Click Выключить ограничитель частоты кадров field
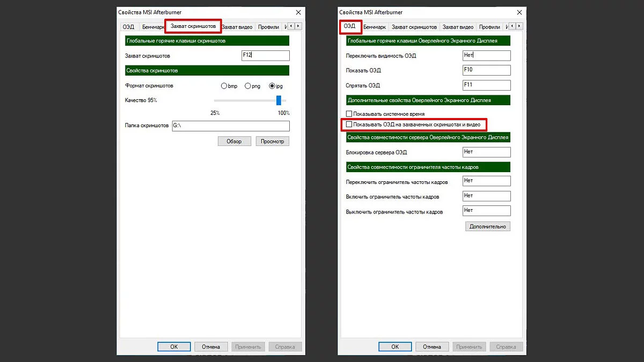This screenshot has height=362, width=644. pos(486,211)
